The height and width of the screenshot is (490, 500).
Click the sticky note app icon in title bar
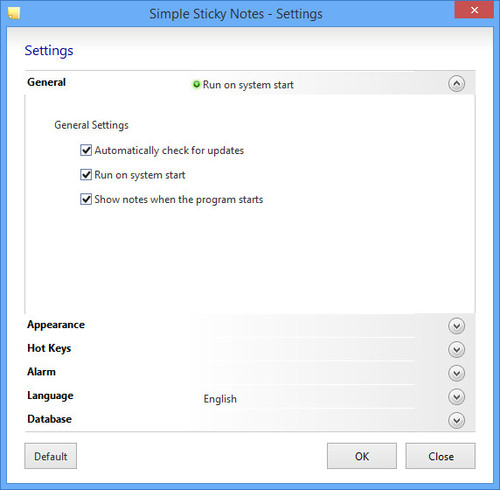click(14, 13)
